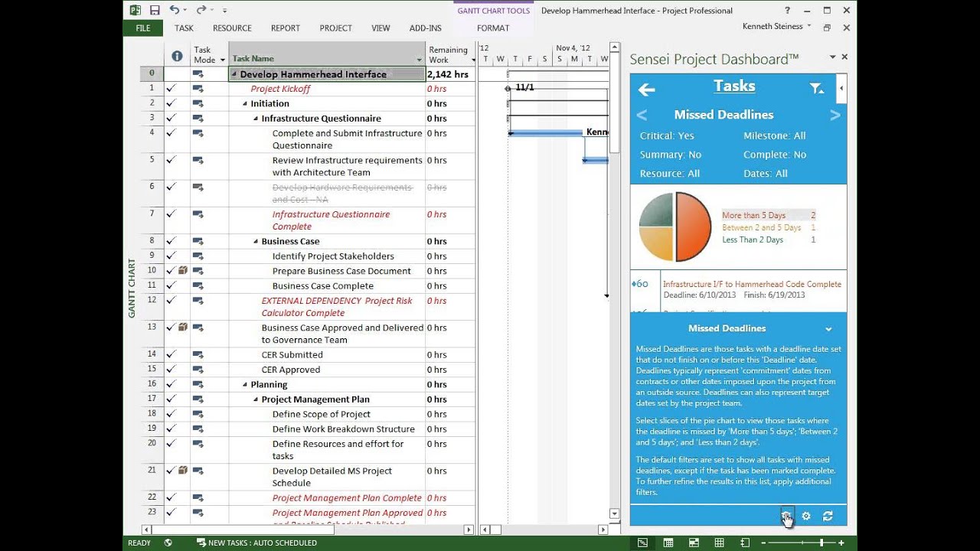Select the yellow Between 2 and 5 Days slice

(x=657, y=245)
